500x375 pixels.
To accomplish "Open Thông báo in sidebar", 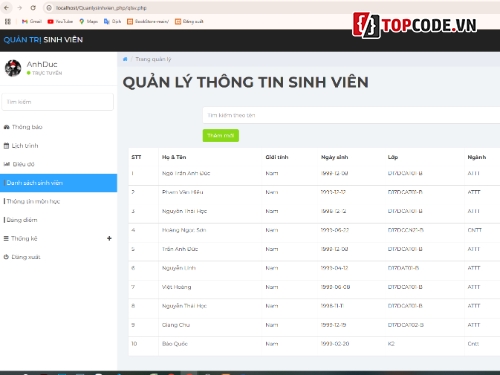I will tap(27, 127).
